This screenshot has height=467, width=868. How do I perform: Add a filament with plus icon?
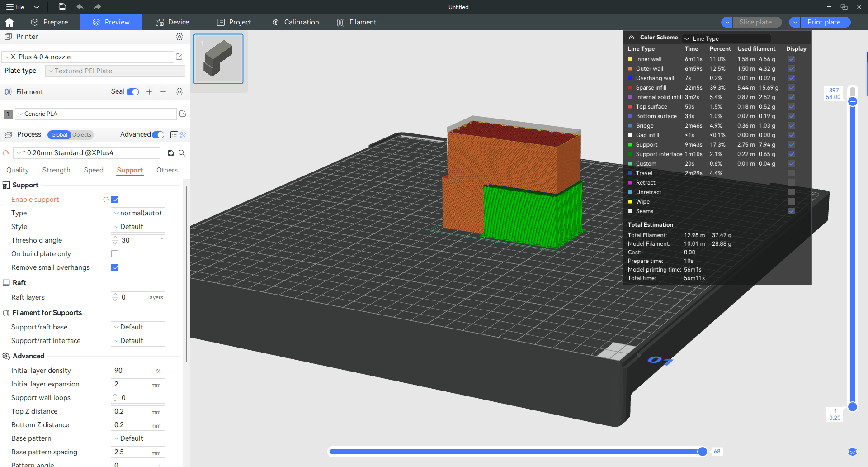pos(149,92)
